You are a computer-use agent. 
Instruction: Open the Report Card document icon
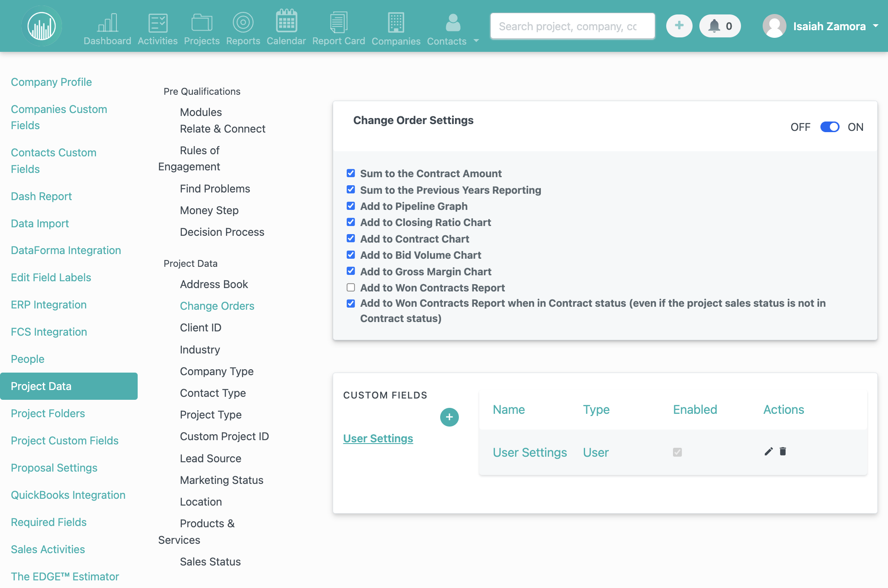(339, 23)
